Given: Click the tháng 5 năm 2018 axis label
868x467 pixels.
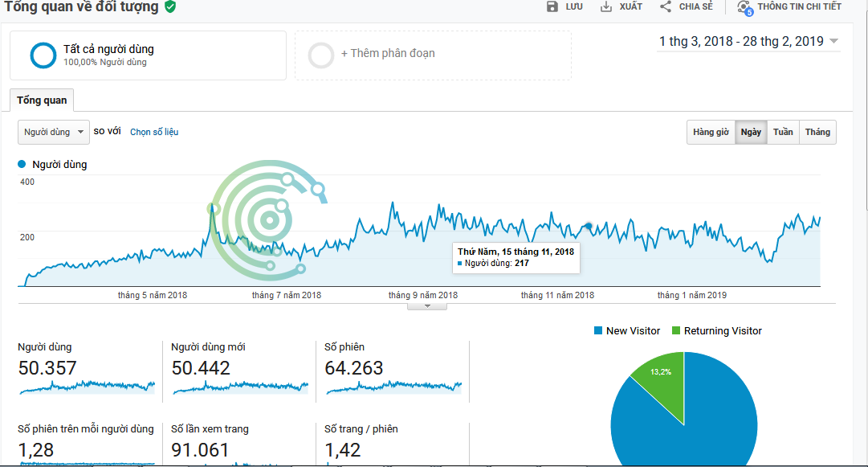Looking at the screenshot, I should click(153, 295).
